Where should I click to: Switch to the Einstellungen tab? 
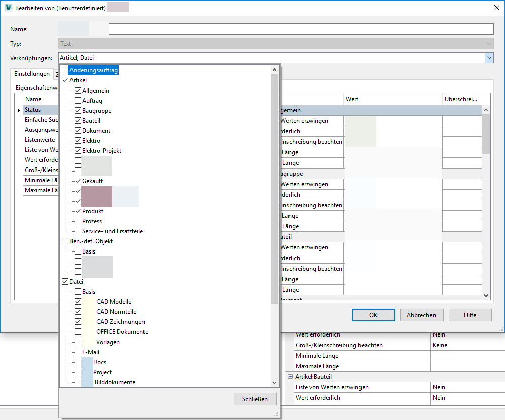point(32,74)
